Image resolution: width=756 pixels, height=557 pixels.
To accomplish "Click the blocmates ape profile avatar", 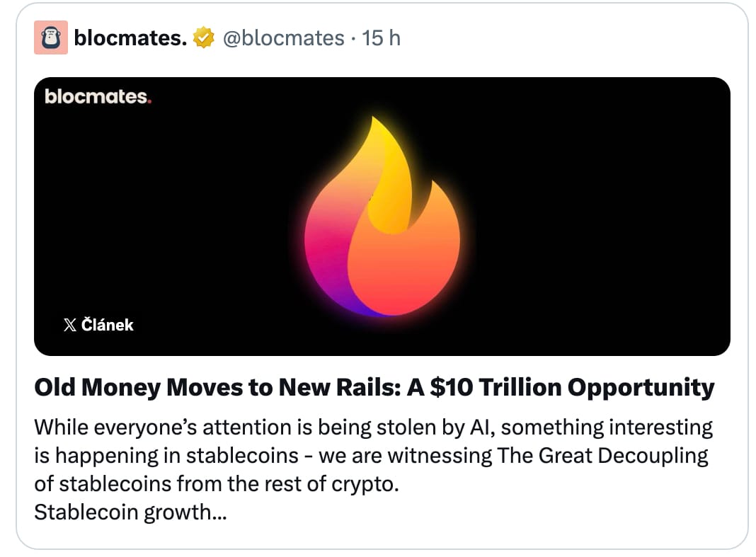I will coord(51,38).
